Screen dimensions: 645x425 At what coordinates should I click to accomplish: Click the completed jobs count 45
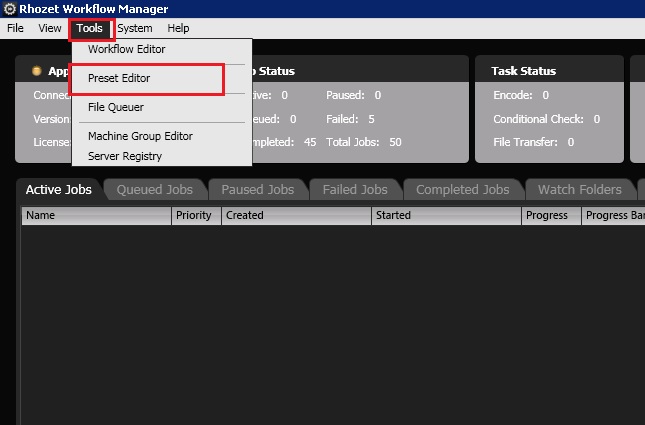(x=310, y=142)
